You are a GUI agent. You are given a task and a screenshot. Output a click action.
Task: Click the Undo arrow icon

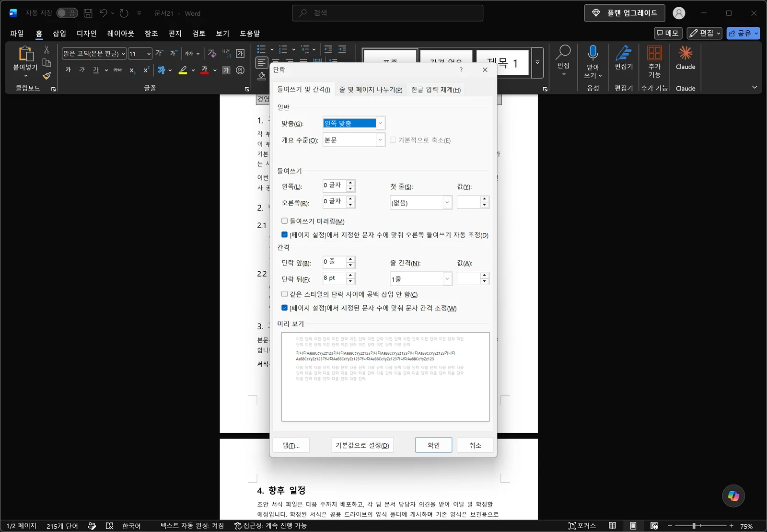(x=104, y=13)
